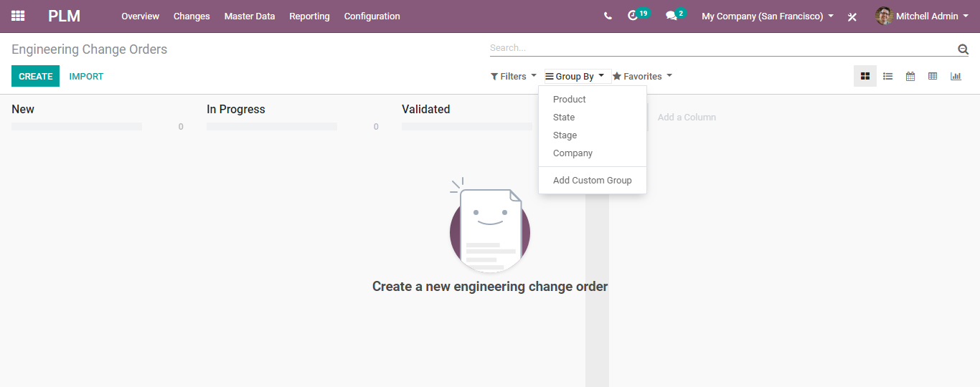Switch to Calendar view
980x387 pixels.
click(910, 76)
